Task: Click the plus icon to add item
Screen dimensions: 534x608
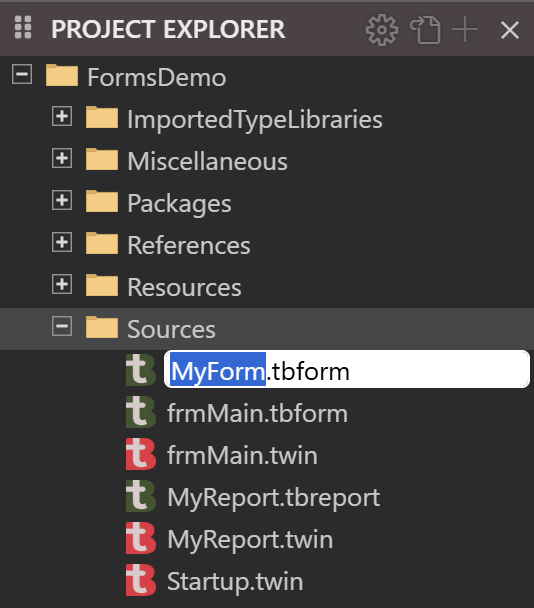Action: point(465,30)
